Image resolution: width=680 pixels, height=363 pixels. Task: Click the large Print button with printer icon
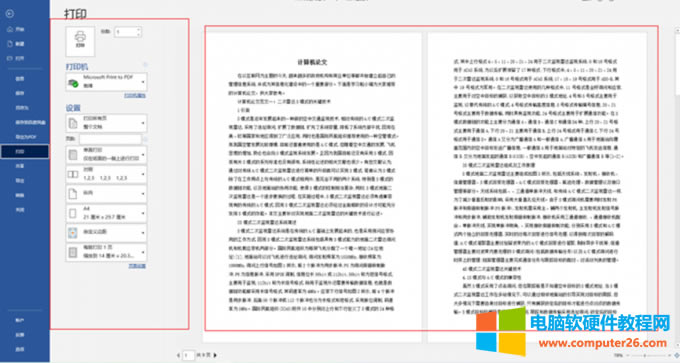[x=80, y=41]
